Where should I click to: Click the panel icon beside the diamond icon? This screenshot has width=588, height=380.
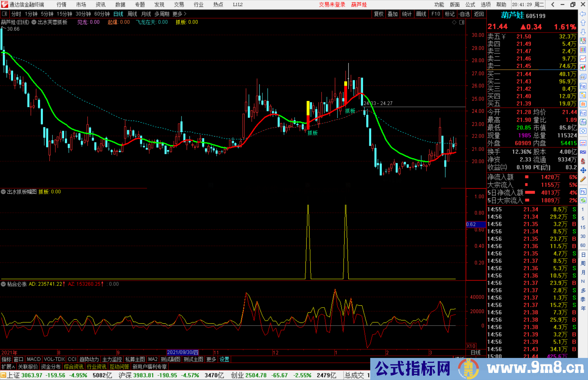click(462, 22)
